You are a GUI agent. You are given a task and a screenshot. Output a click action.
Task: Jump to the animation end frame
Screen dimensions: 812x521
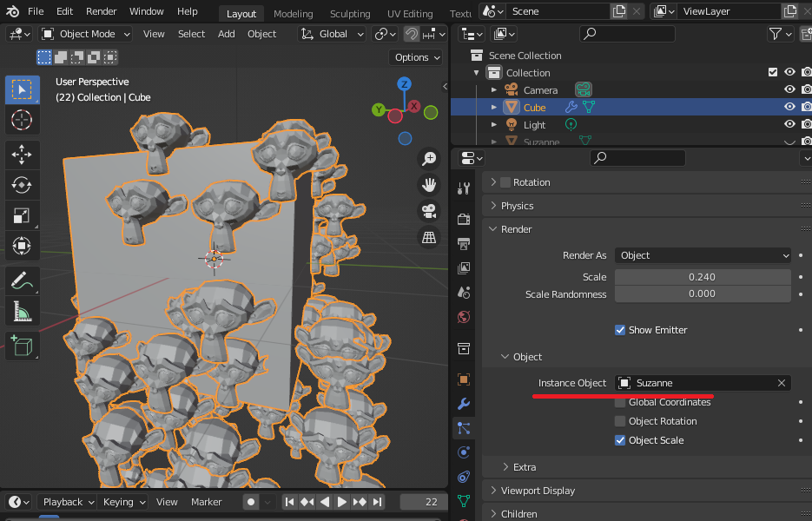[x=377, y=502]
